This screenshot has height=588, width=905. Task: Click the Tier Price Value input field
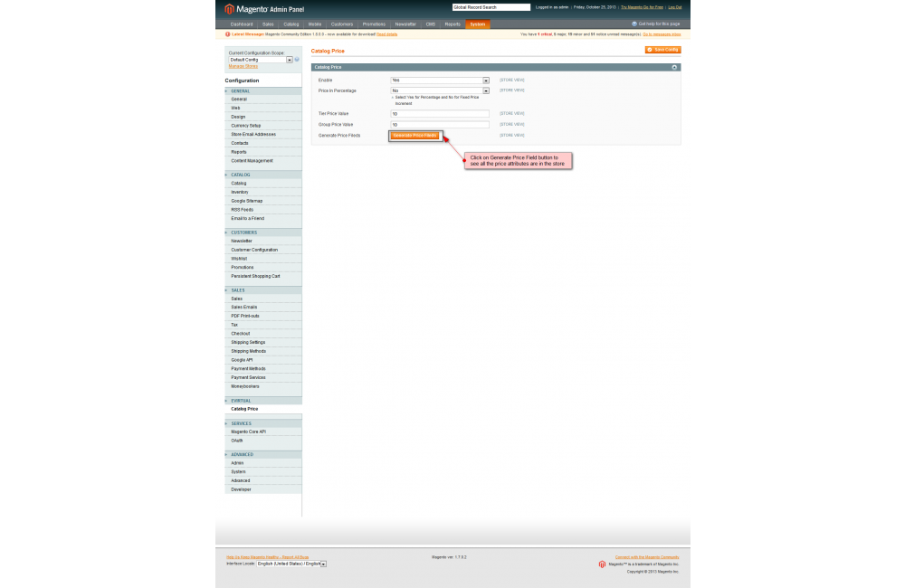coord(440,114)
